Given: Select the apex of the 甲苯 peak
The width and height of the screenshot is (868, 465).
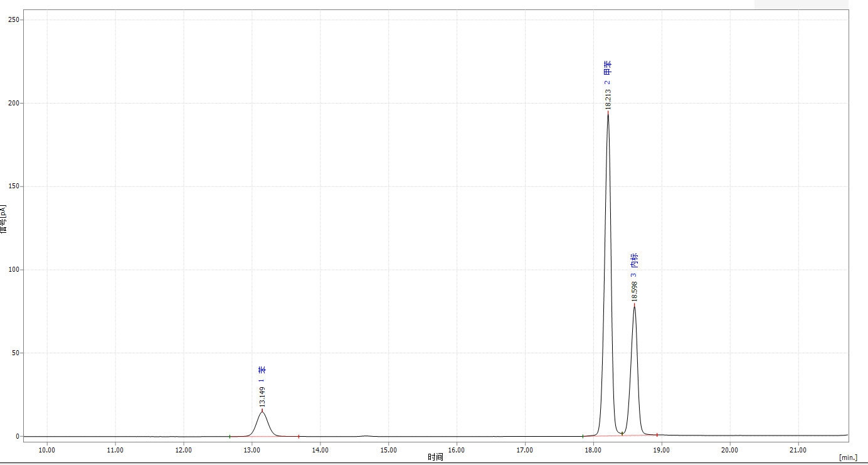Looking at the screenshot, I should [608, 112].
